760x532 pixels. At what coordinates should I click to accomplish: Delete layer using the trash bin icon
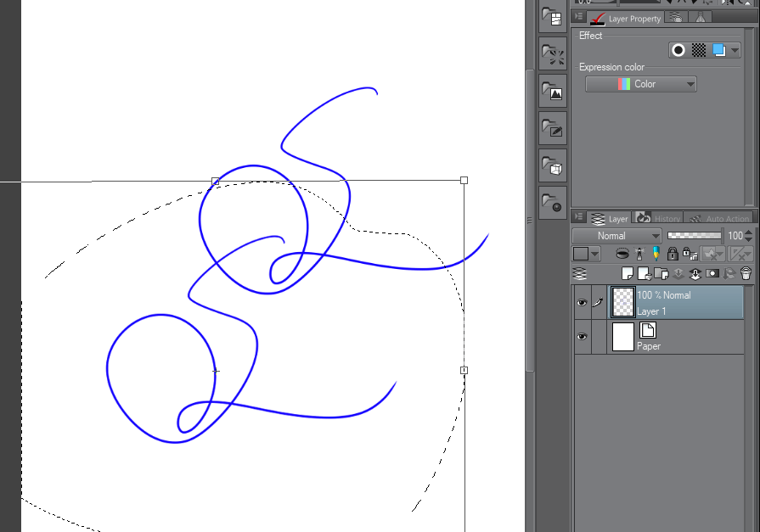coord(746,273)
